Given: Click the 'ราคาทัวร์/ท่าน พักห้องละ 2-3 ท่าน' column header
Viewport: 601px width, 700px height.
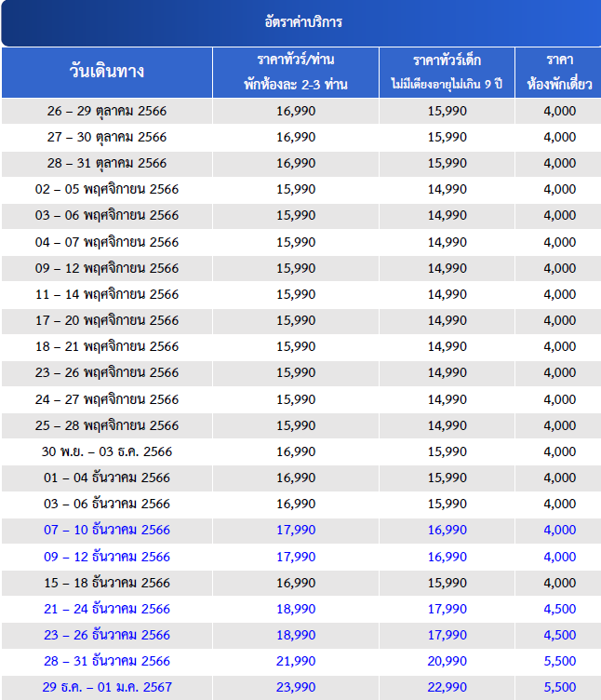Looking at the screenshot, I should [x=296, y=72].
